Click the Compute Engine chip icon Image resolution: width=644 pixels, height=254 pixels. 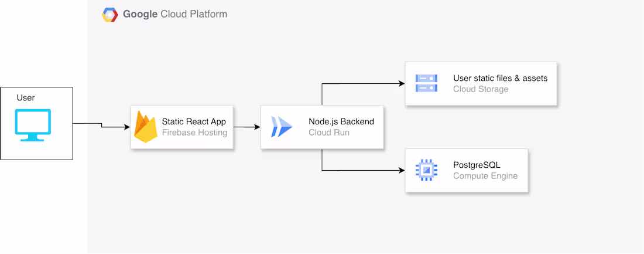coord(426,170)
